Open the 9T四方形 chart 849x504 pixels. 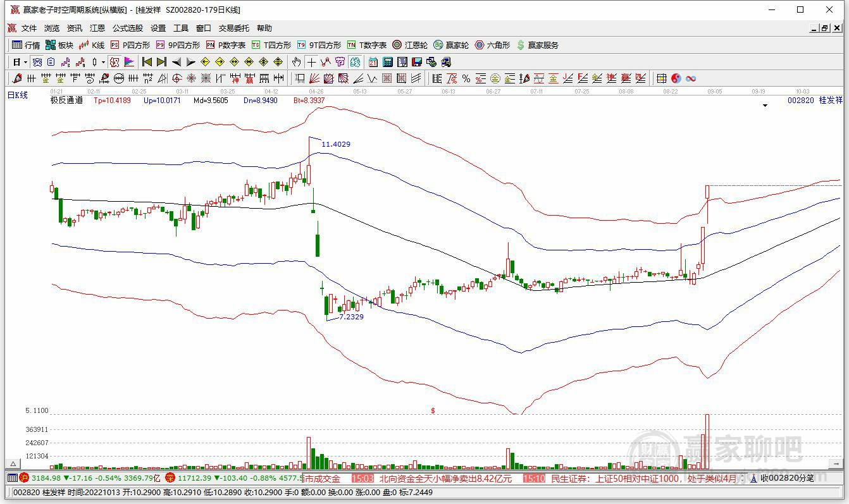[x=319, y=45]
